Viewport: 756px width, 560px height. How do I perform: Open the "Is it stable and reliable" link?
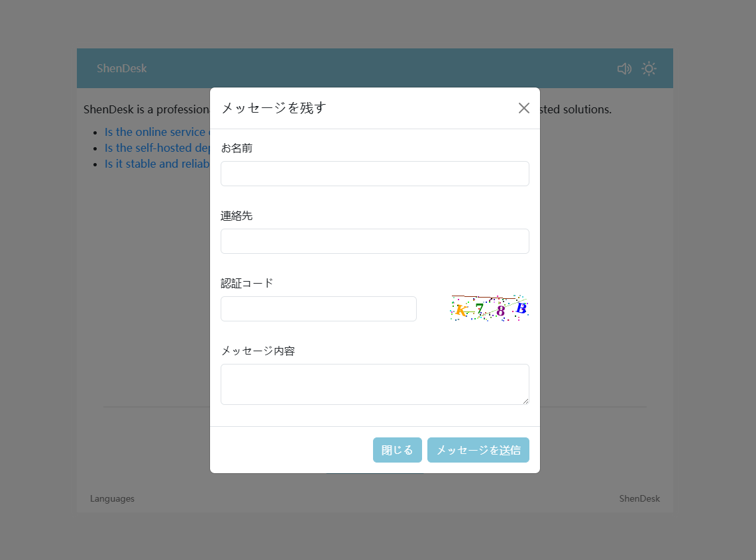pos(157,164)
